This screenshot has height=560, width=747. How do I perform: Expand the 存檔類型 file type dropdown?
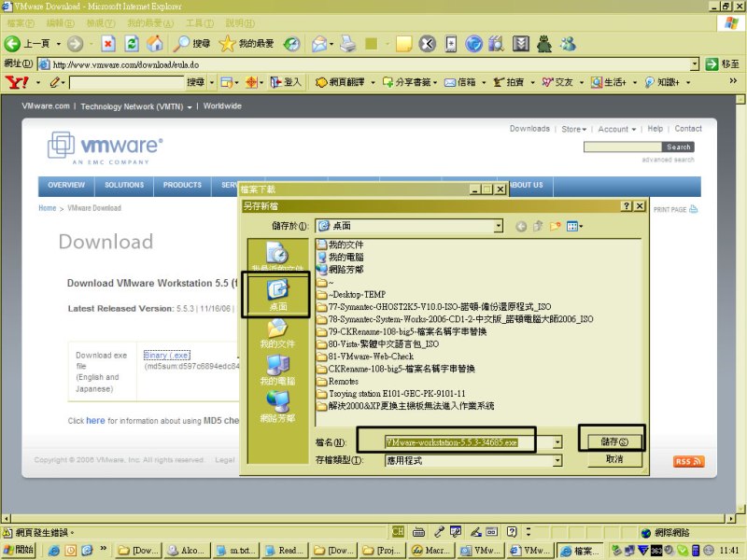click(x=557, y=460)
